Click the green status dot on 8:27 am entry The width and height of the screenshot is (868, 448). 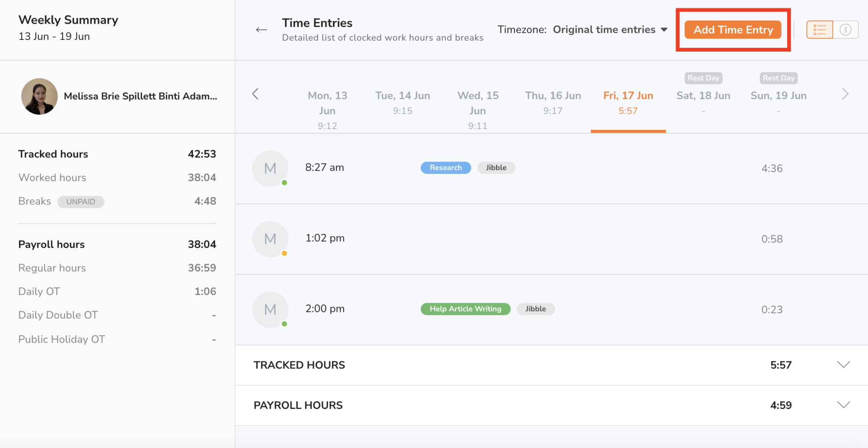285,182
